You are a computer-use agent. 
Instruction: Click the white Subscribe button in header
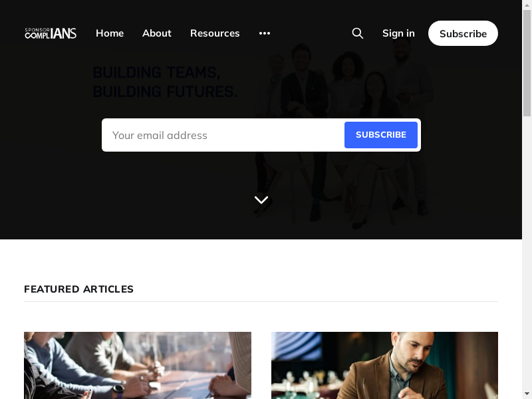[463, 33]
